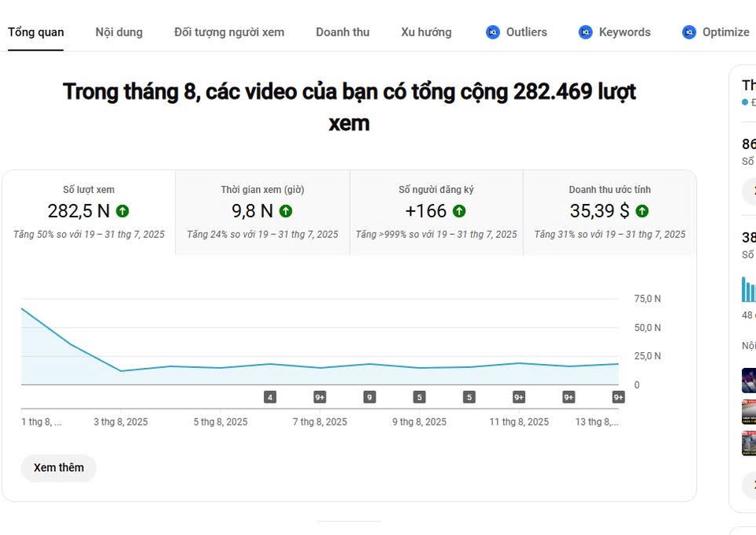Image resolution: width=756 pixels, height=535 pixels.
Task: Switch to the Tổng quan tab
Action: pos(36,32)
